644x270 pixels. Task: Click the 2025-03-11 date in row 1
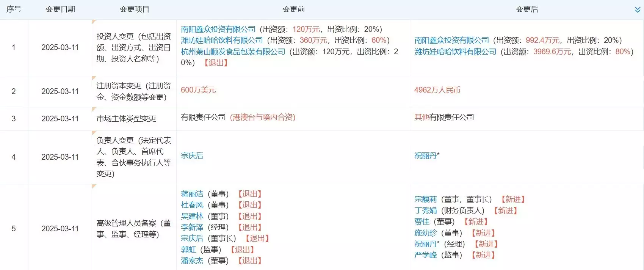pos(60,47)
